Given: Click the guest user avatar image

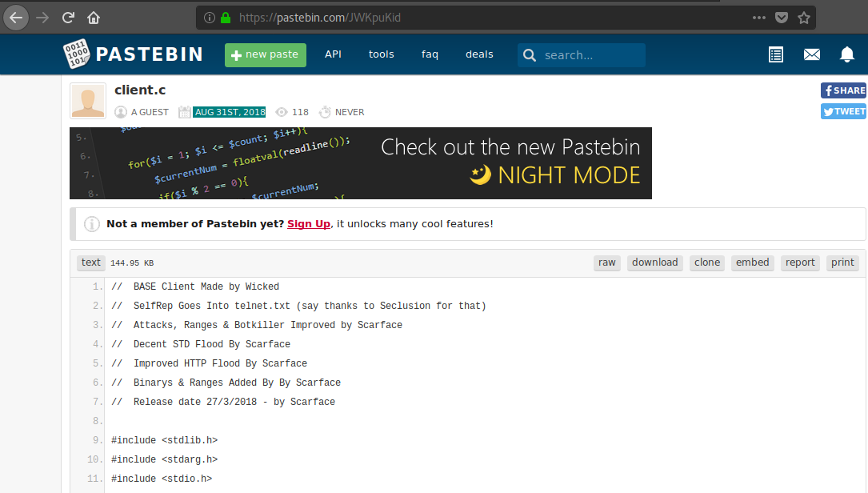Looking at the screenshot, I should 88,101.
